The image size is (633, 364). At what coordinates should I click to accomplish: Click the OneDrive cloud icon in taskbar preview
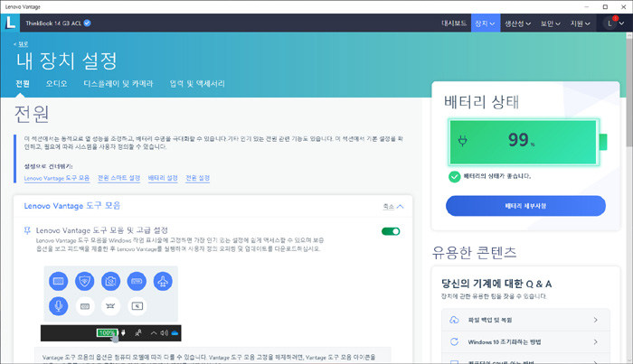coord(175,333)
